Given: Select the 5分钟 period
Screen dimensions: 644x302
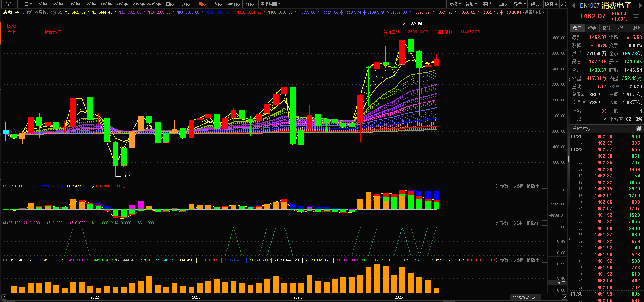Looking at the screenshot, I should click(x=58, y=4).
